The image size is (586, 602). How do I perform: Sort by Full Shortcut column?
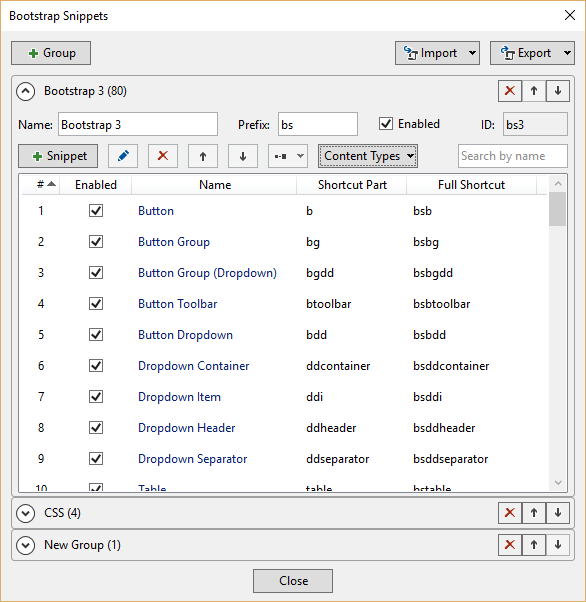tap(471, 185)
